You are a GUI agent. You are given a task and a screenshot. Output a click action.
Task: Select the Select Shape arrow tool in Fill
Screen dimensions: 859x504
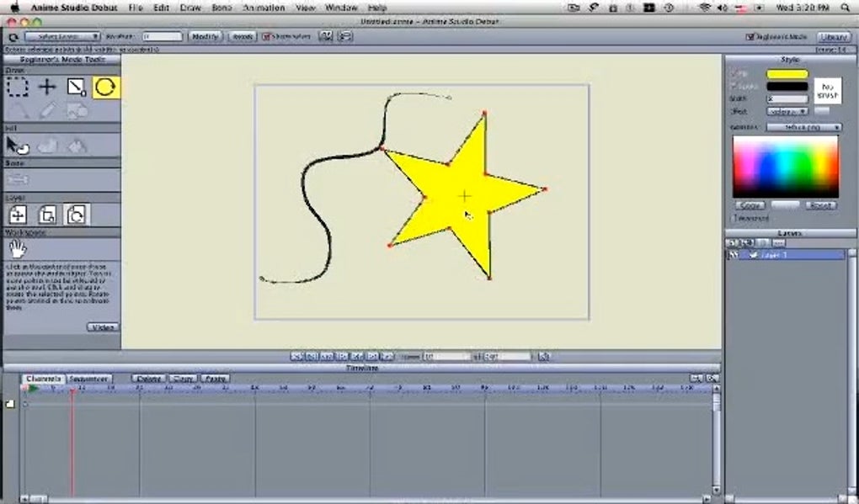pyautogui.click(x=18, y=146)
